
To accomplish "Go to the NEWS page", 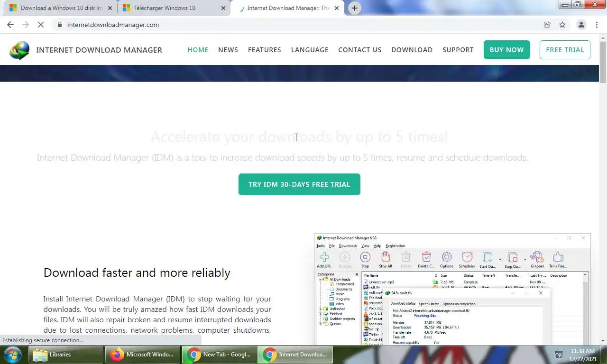I will [x=228, y=50].
